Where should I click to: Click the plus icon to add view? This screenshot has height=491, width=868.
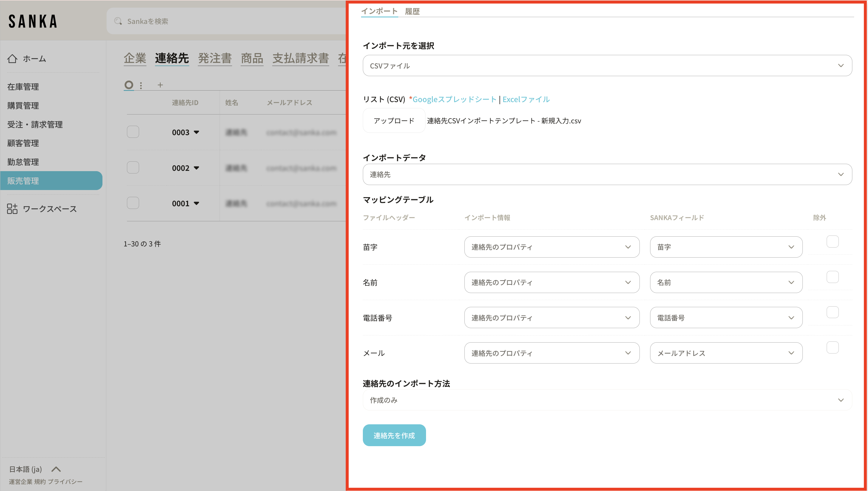[x=160, y=85]
